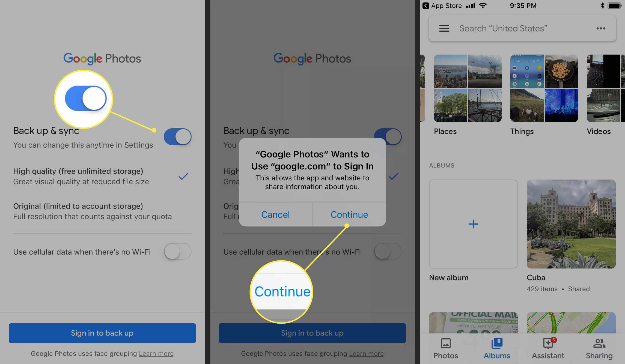625x364 pixels.
Task: Toggle the Use cellular data switch
Action: click(x=176, y=251)
